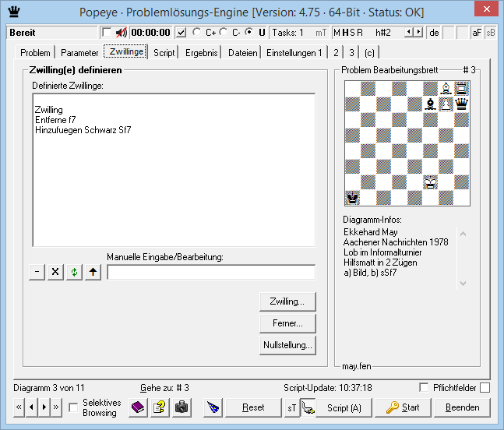Open the Zwilling... dialog
The height and width of the screenshot is (430, 504).
(x=287, y=301)
